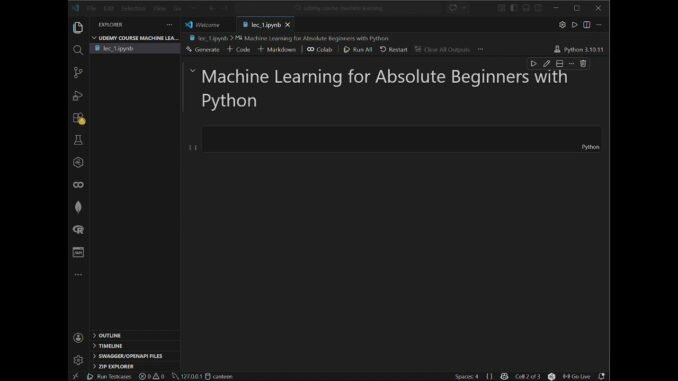The image size is (678, 381).
Task: Click Run All in notebook toolbar
Action: pyautogui.click(x=358, y=49)
